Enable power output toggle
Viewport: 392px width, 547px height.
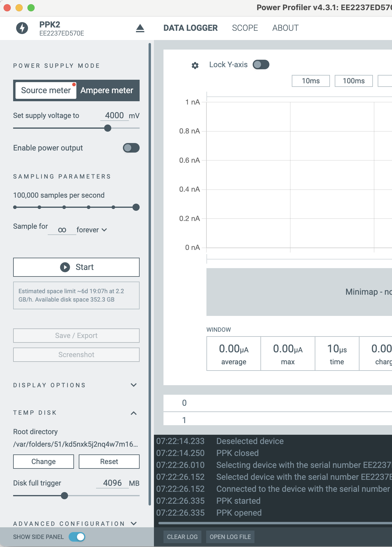(x=131, y=148)
